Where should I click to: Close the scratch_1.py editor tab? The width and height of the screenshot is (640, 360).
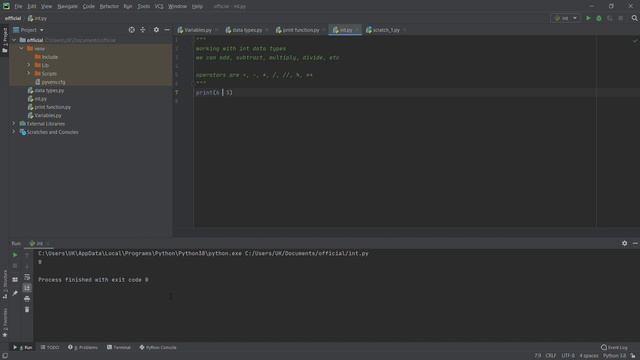click(x=404, y=30)
